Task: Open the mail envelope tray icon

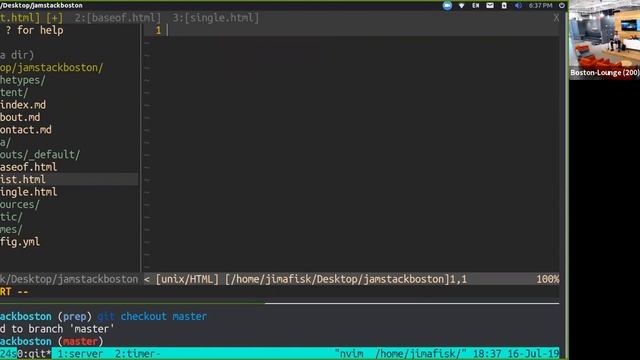Action: coord(490,5)
